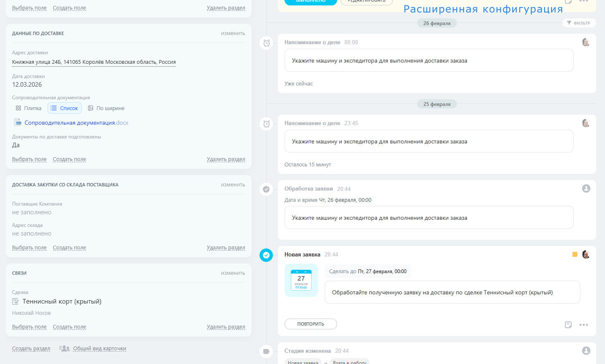Click the docx file icon for Сопроводительная документация
This screenshot has width=605, height=364.
18,122
